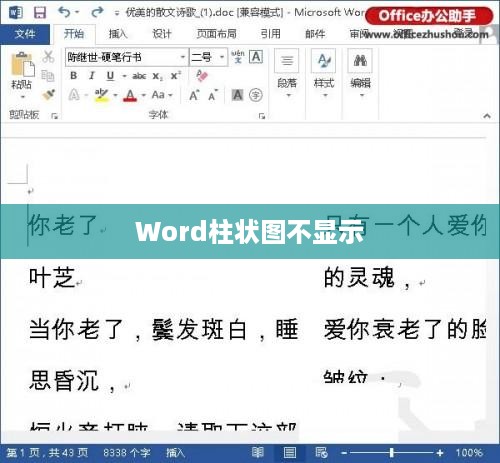This screenshot has height=463, width=500.
Task: Clear all formatting with eraser icon
Action: 202,75
